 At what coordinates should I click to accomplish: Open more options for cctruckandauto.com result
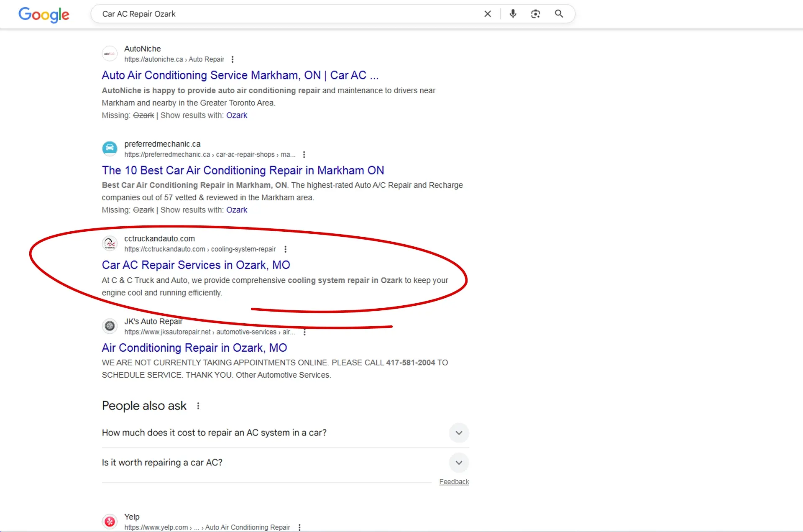pos(286,249)
